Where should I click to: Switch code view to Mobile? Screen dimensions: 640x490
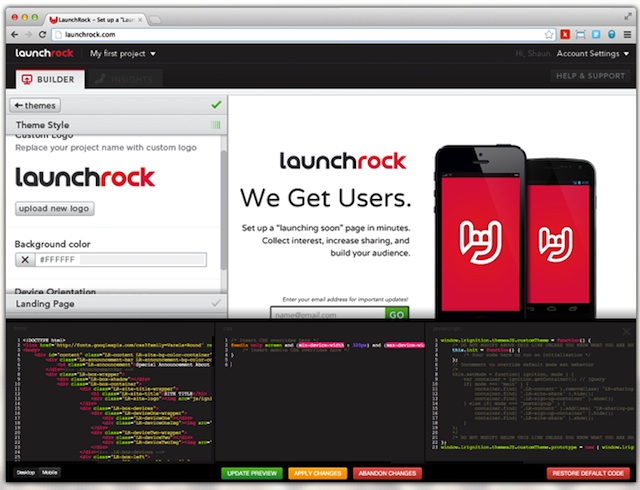(49, 472)
